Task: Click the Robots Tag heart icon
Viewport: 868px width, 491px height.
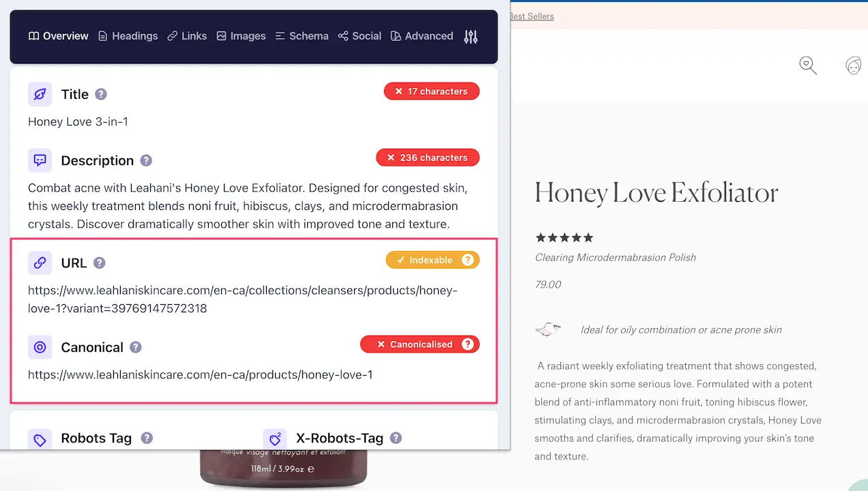Action: [40, 438]
